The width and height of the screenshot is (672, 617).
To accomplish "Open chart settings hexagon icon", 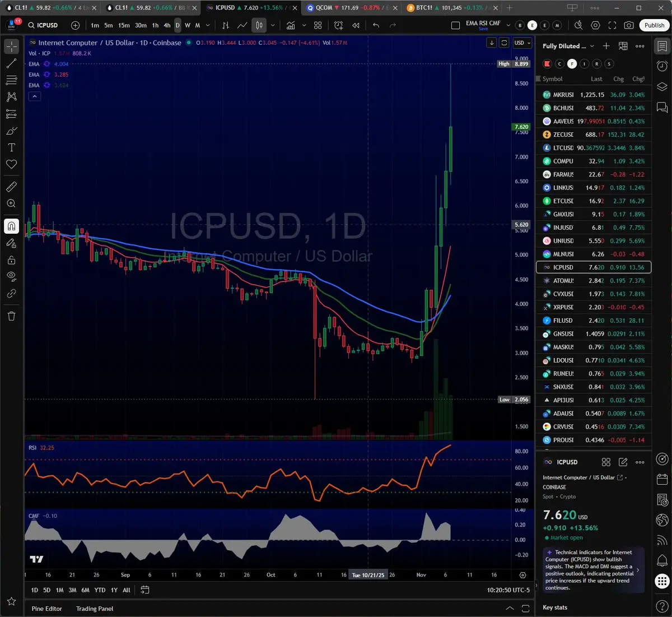I will pos(595,25).
